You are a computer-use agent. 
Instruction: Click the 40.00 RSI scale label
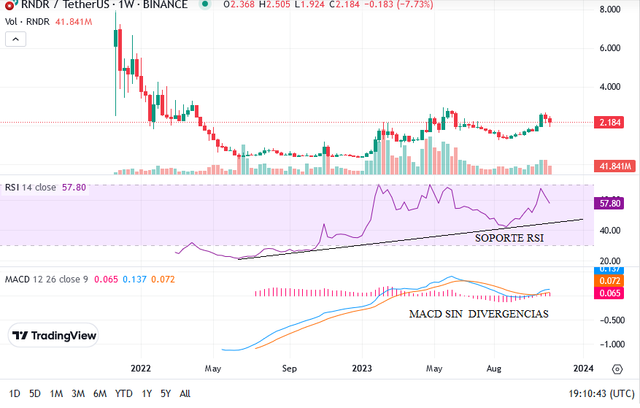point(610,231)
